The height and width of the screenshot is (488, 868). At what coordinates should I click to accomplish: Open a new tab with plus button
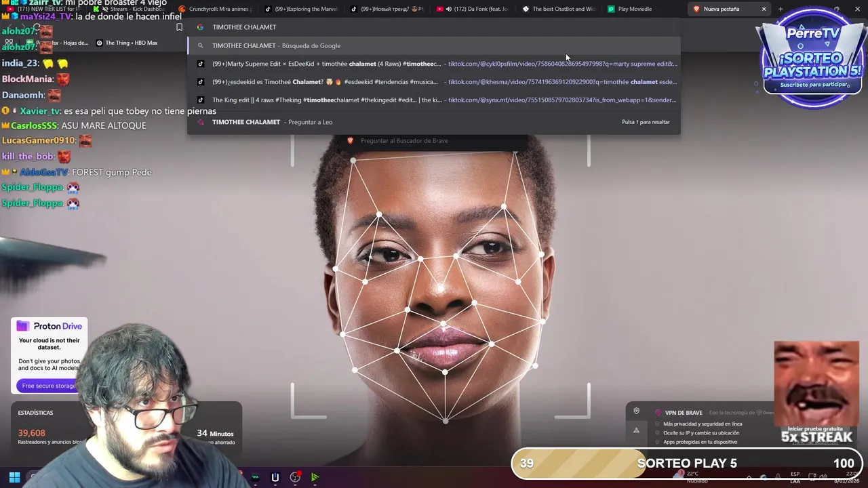click(x=781, y=9)
